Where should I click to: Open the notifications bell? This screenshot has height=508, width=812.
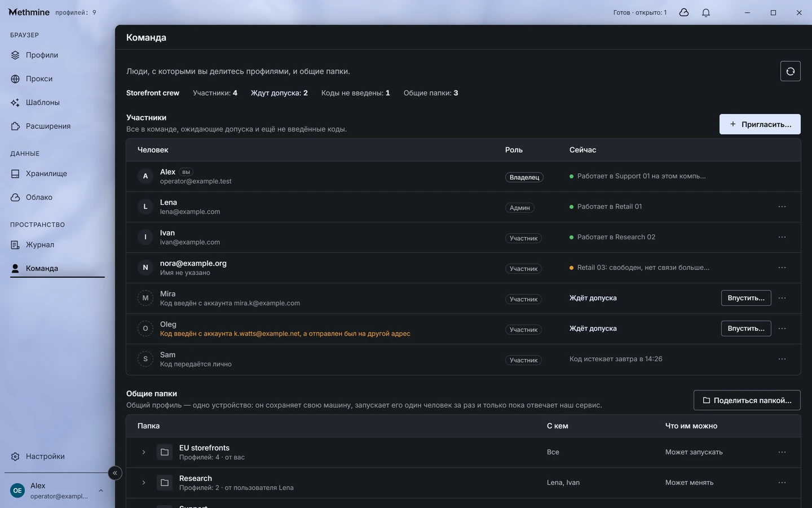[706, 12]
